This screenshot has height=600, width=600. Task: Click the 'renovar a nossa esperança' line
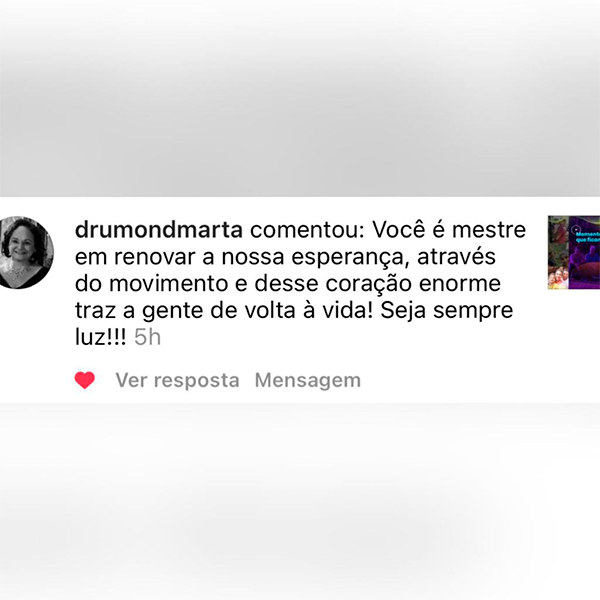(259, 257)
